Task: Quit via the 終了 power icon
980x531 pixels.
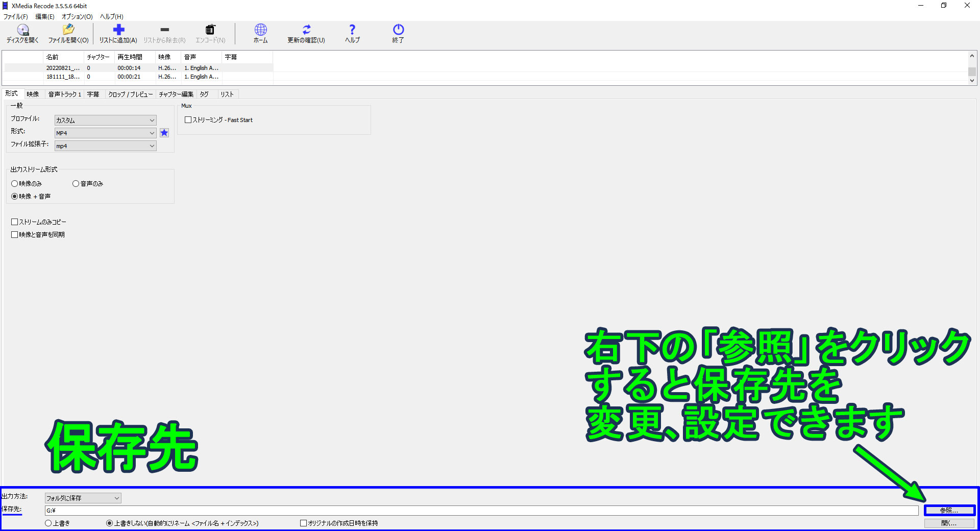Action: pos(398,34)
